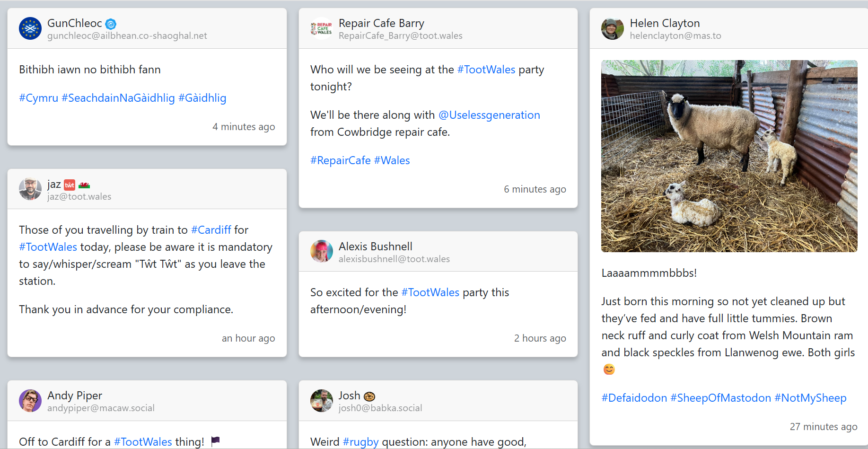Screen dimensions: 868x449
Task: Open Repair Cafe Barry's avatar logo
Action: point(322,28)
